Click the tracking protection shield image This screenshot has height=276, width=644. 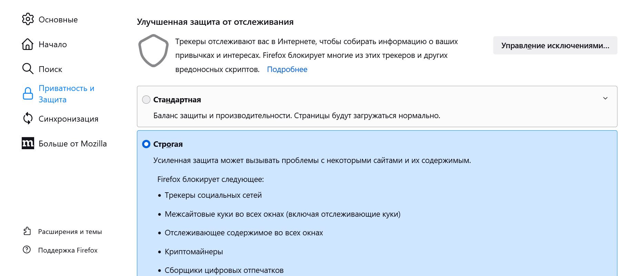[x=153, y=51]
